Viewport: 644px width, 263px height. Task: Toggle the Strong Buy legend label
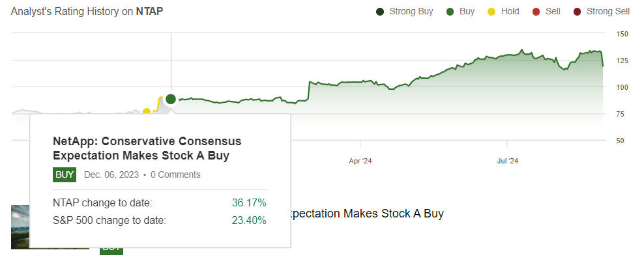pyautogui.click(x=411, y=11)
